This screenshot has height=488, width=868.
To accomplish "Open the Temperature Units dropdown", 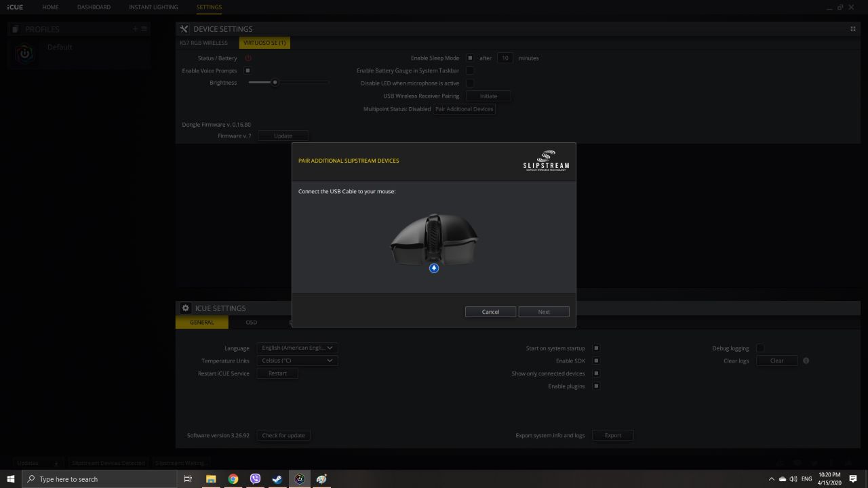I will point(297,361).
